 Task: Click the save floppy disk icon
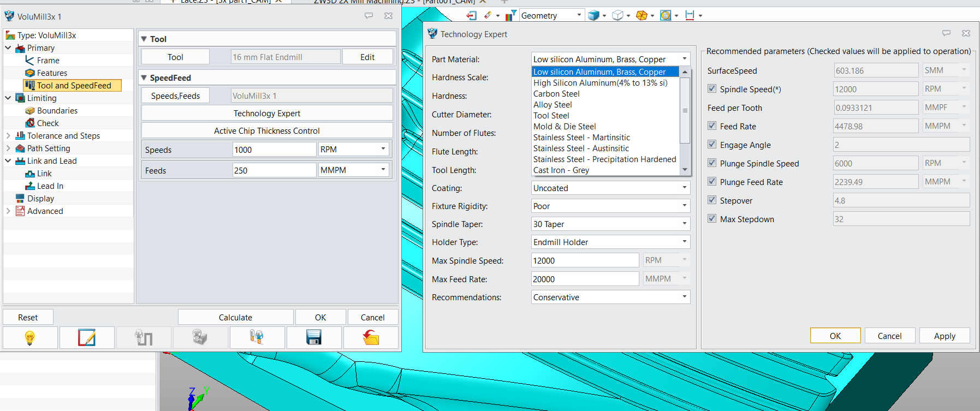pos(314,338)
